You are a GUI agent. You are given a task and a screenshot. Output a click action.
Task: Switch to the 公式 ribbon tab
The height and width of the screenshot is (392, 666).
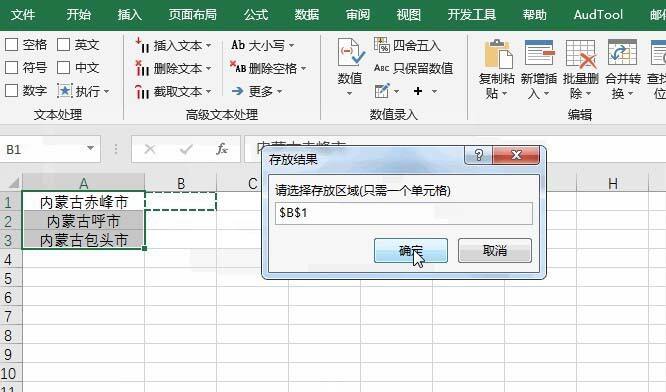[256, 15]
